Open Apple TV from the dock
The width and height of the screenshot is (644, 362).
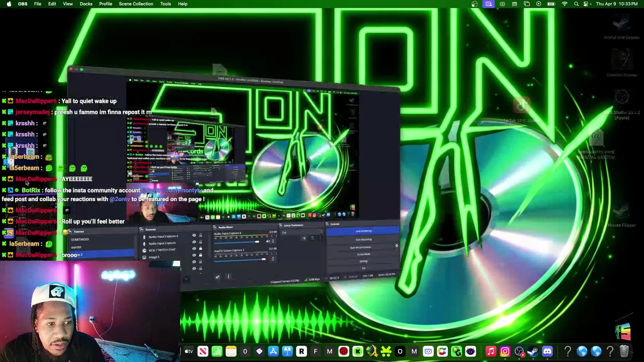[189, 351]
